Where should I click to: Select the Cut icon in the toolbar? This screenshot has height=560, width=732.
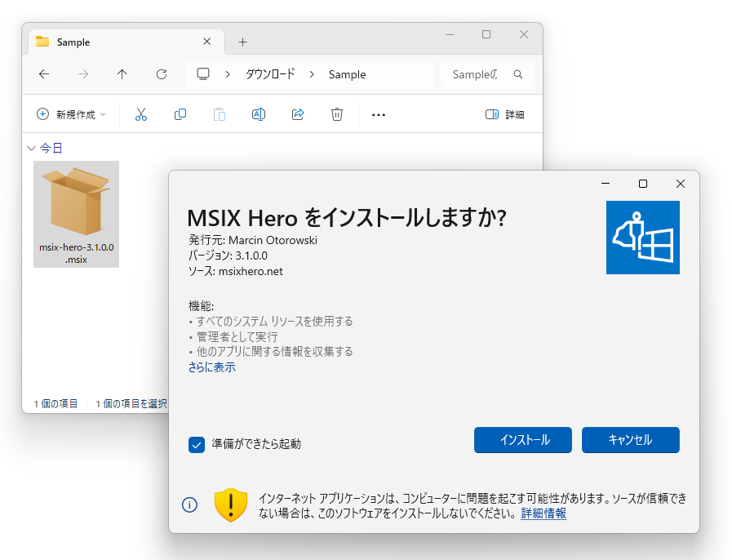pyautogui.click(x=140, y=114)
